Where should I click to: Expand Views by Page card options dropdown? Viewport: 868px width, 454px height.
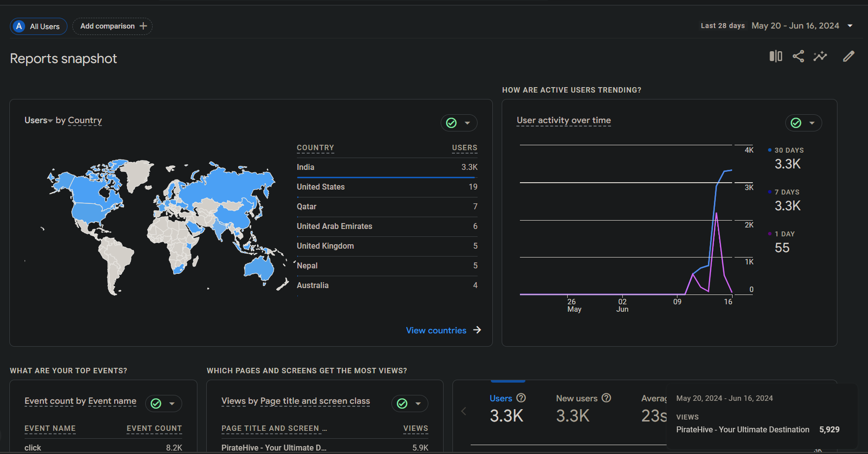(x=418, y=404)
